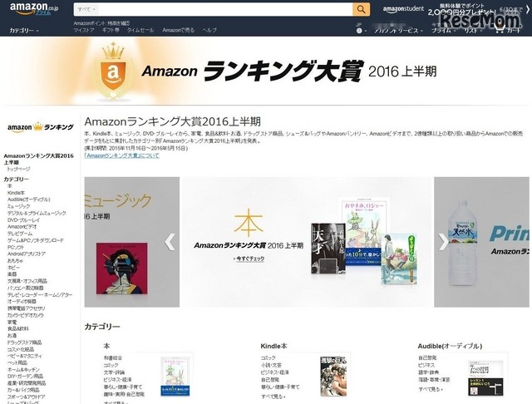Open マイストア in the top navigation
The width and height of the screenshot is (532, 404).
pyautogui.click(x=84, y=30)
